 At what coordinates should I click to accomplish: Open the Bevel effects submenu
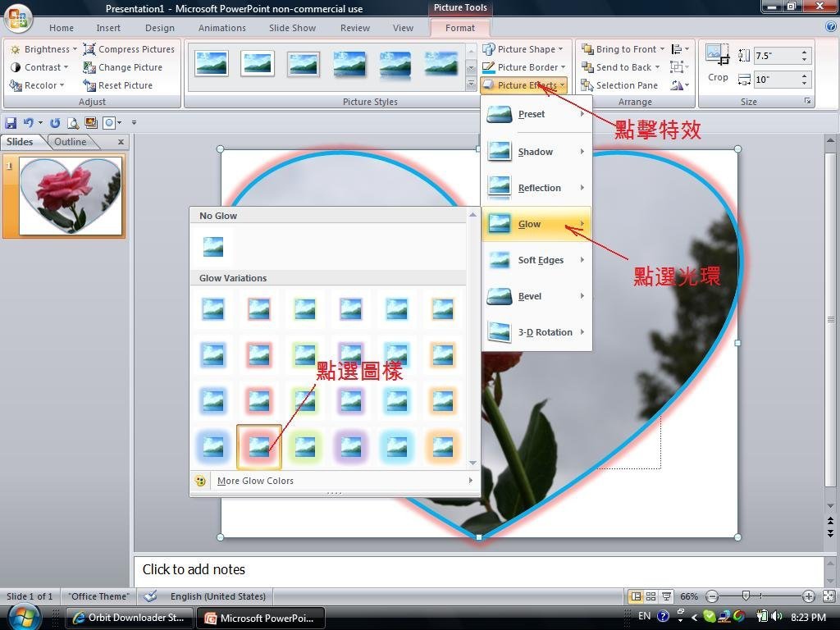[x=536, y=295]
